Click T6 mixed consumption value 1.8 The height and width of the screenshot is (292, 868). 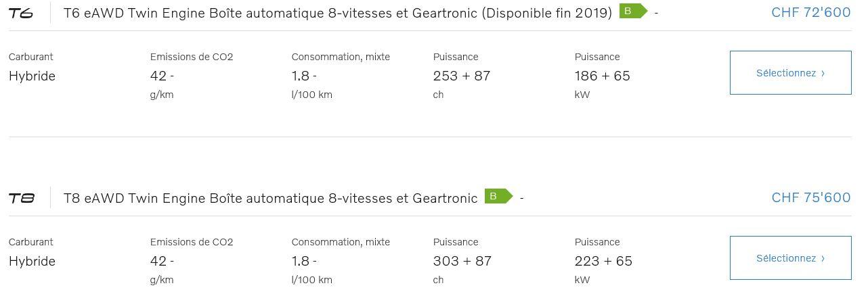(x=304, y=76)
